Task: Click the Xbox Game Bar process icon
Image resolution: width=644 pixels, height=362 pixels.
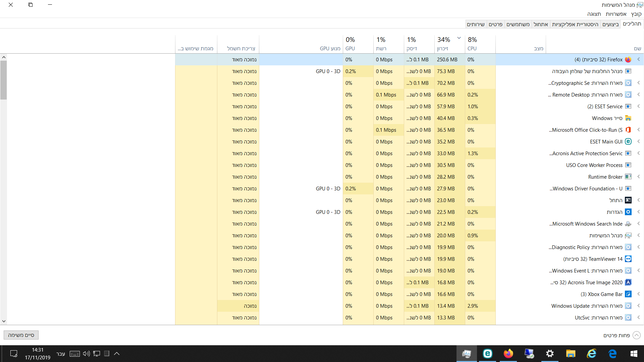Action: (x=628, y=294)
